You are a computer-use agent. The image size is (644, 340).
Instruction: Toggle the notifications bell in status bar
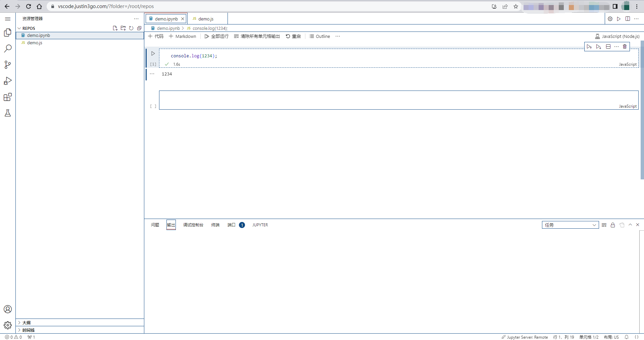point(626,337)
